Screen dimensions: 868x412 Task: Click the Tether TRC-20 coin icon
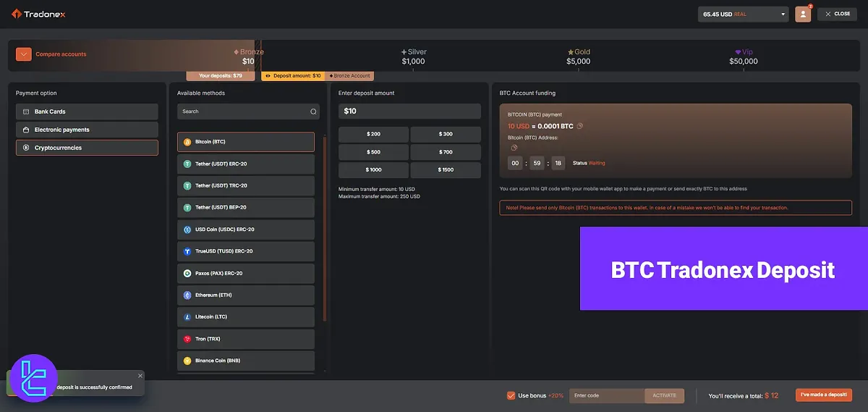[x=187, y=185]
